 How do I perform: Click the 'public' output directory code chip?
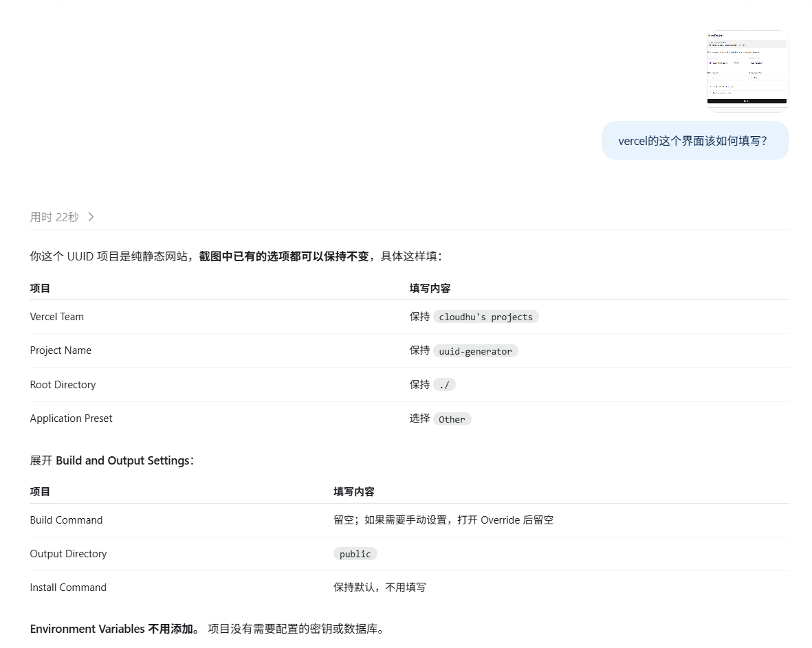355,554
